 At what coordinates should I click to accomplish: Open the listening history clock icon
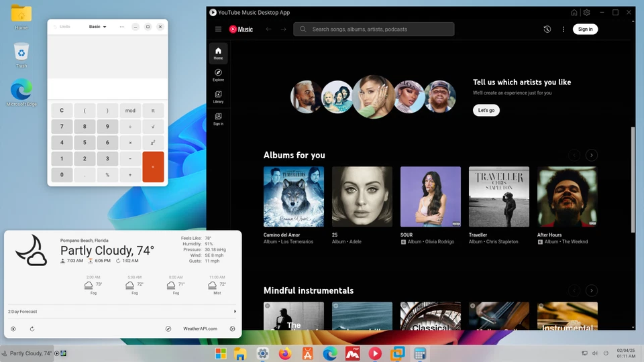coord(547,29)
